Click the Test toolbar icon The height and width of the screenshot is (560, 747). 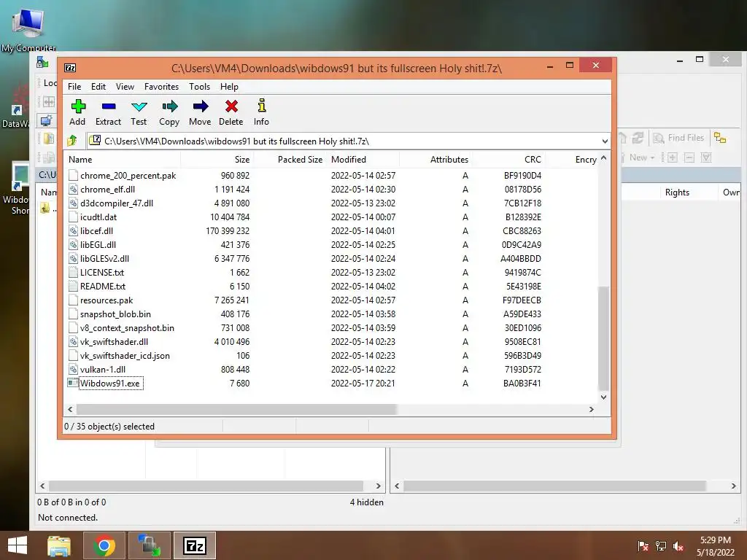coord(139,106)
